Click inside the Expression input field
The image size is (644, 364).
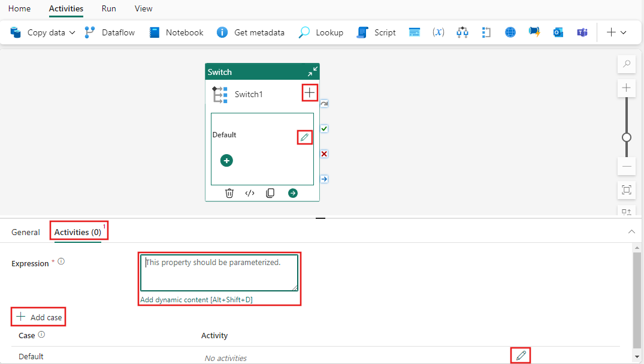click(x=219, y=273)
